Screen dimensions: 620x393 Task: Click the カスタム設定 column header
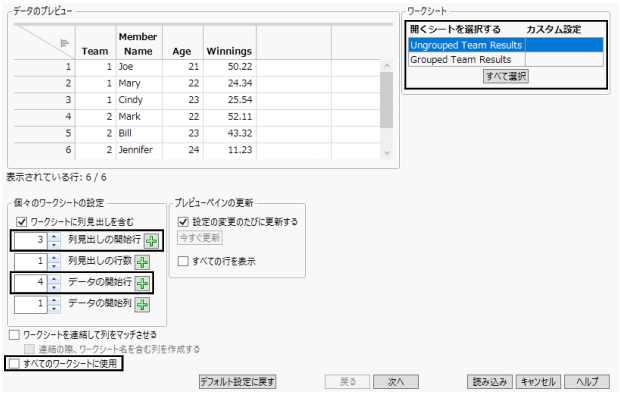pos(554,29)
